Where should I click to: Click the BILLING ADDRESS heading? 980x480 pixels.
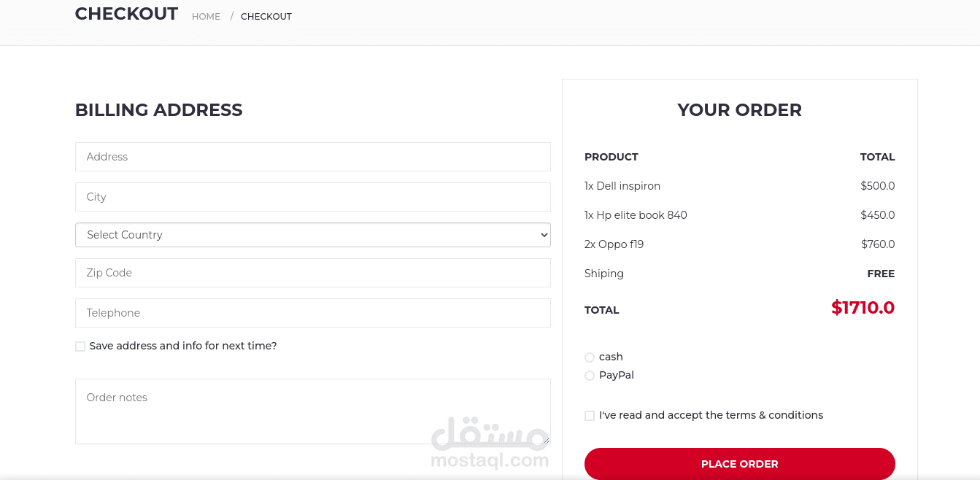coord(158,110)
